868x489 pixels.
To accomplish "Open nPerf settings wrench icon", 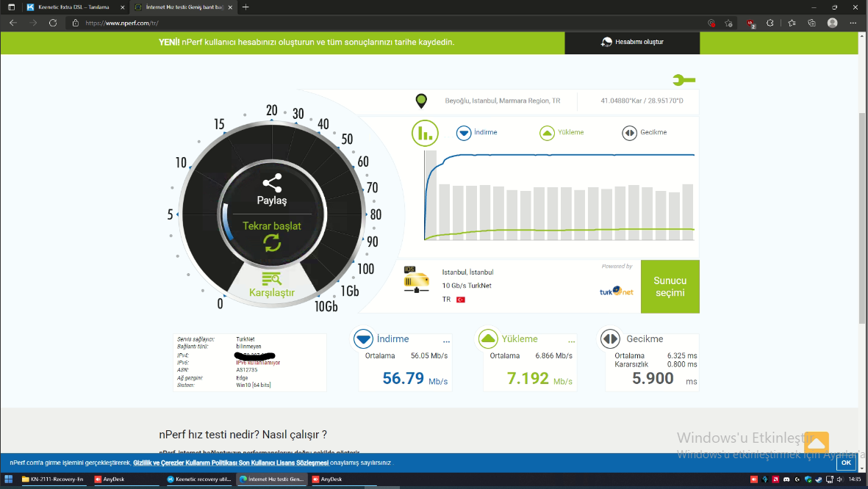I will (684, 80).
